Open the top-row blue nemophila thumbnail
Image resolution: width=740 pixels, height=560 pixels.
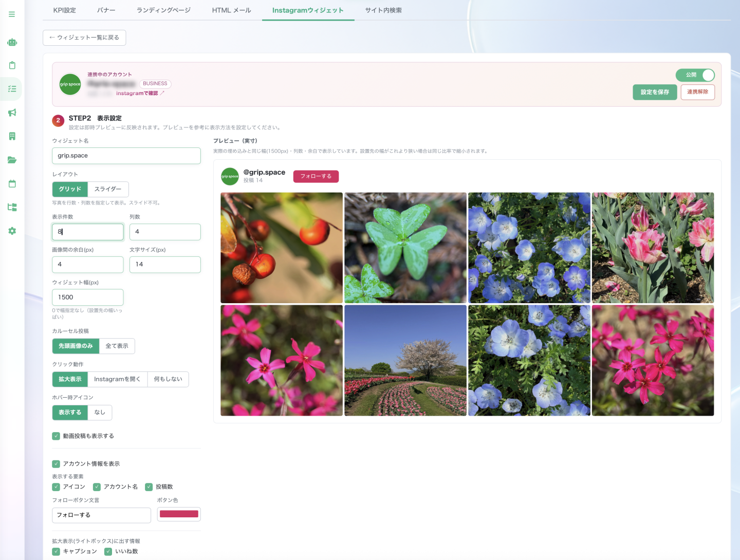point(529,248)
